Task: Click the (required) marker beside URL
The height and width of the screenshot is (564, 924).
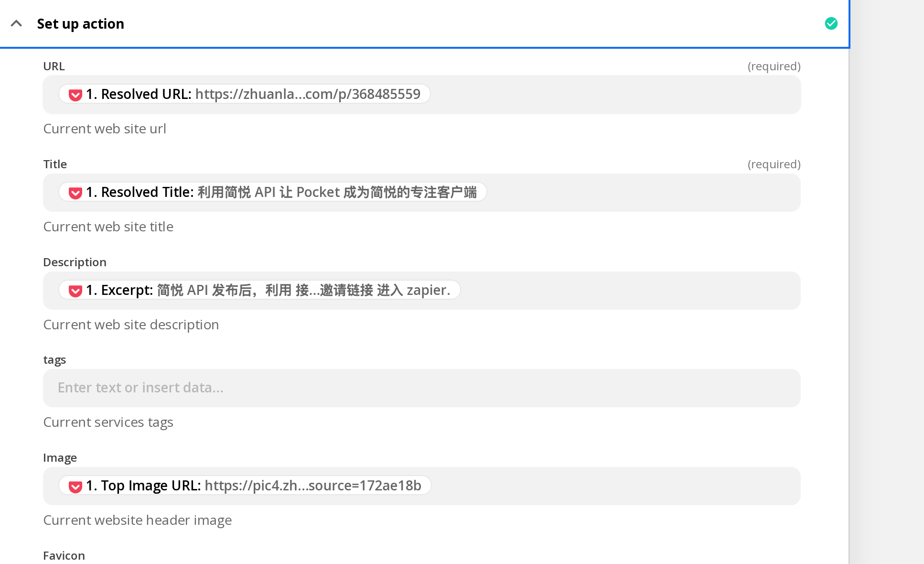Action: click(x=774, y=66)
